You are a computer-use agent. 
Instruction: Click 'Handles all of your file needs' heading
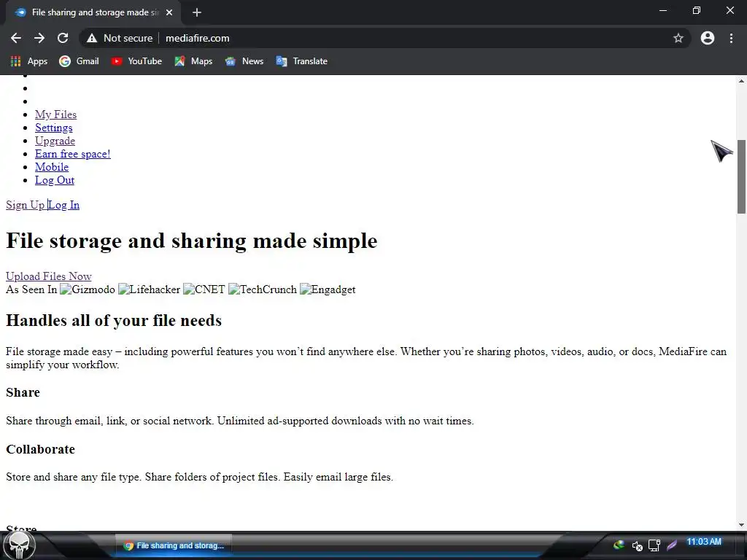coord(114,321)
